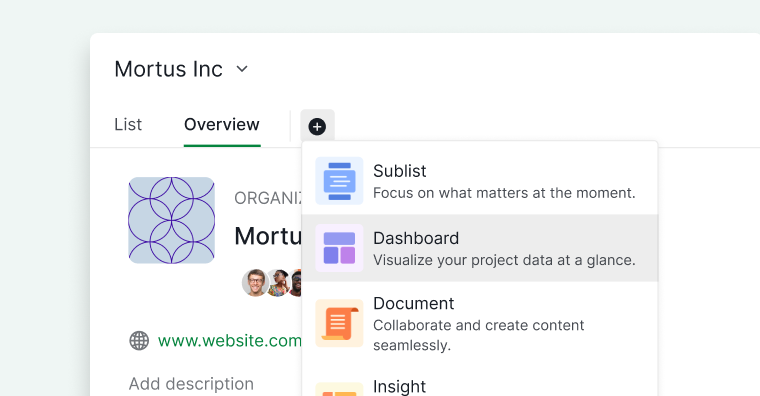Click 'Collaborate and create content seamlessly.'
Viewport: 760px width, 396px height.
point(478,335)
